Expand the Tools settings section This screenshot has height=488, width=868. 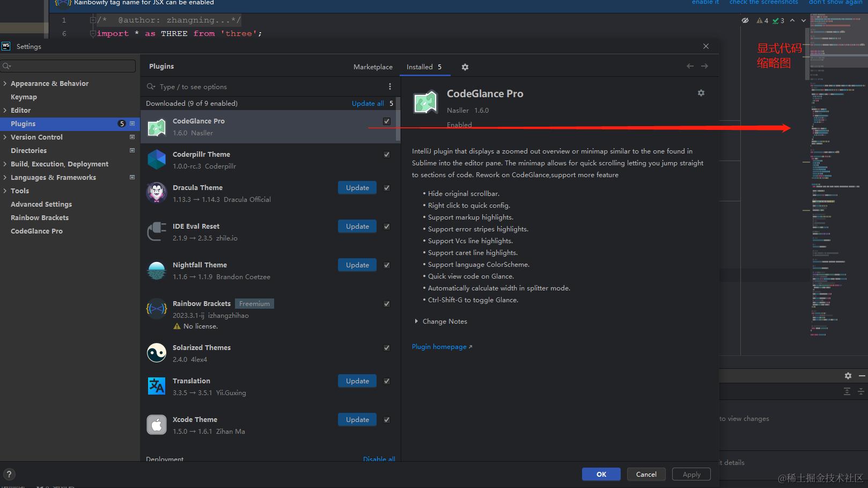[5, 191]
